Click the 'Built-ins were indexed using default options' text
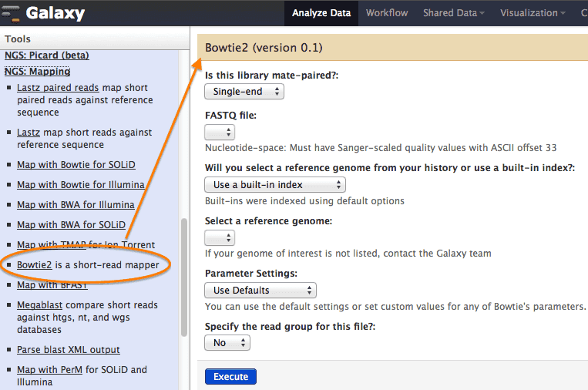The width and height of the screenshot is (588, 390). [304, 201]
